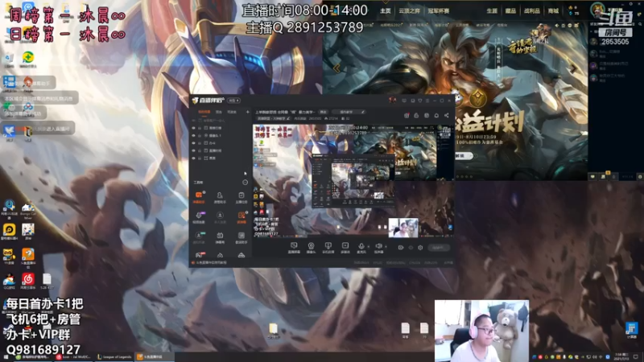
Task: Go to the previous banner in the League client carousel
Action: coord(336,68)
